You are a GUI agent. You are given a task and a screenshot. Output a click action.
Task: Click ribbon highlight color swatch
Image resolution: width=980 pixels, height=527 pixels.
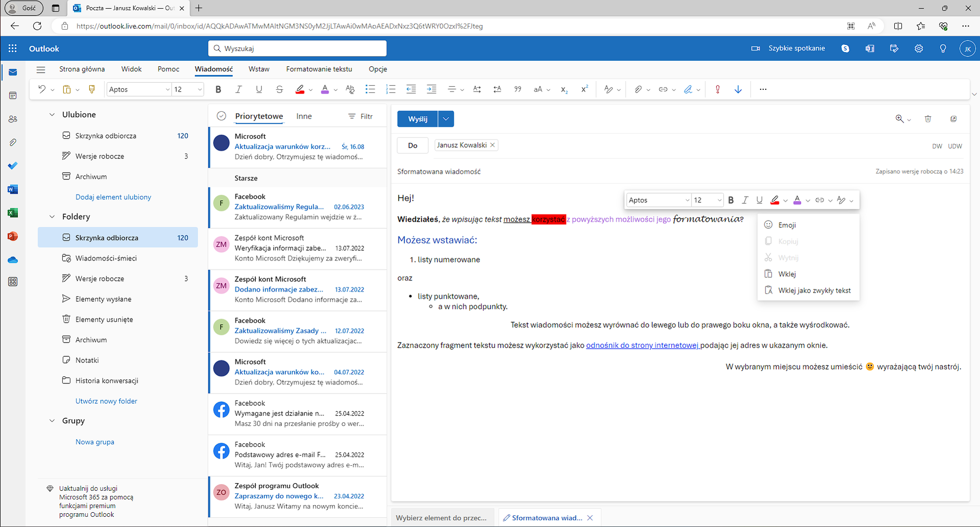pos(300,89)
